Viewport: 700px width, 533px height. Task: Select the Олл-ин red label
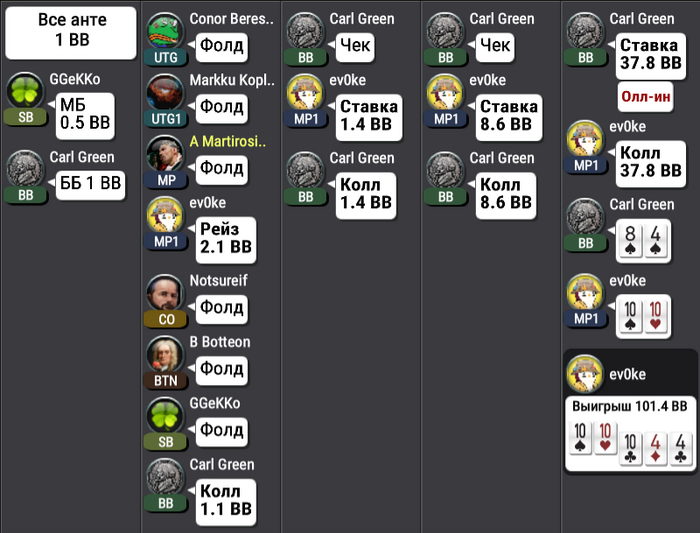point(646,96)
